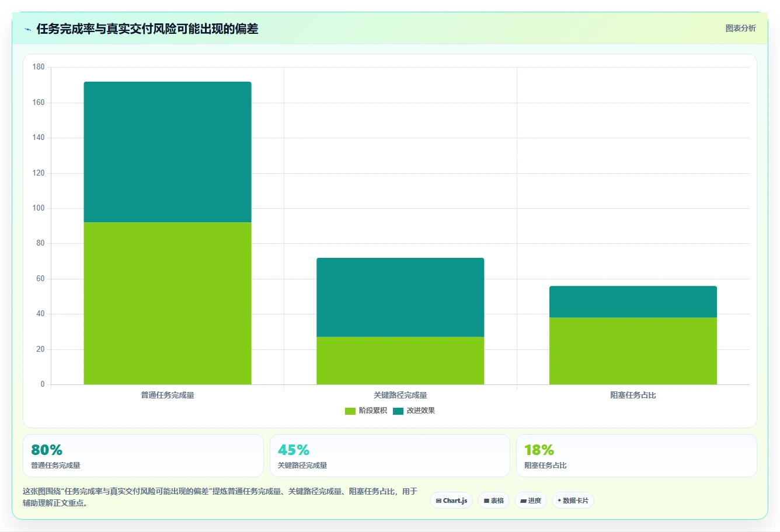The image size is (780, 532).
Task: Click the 普通任务完成量 x-axis label
Action: point(168,395)
